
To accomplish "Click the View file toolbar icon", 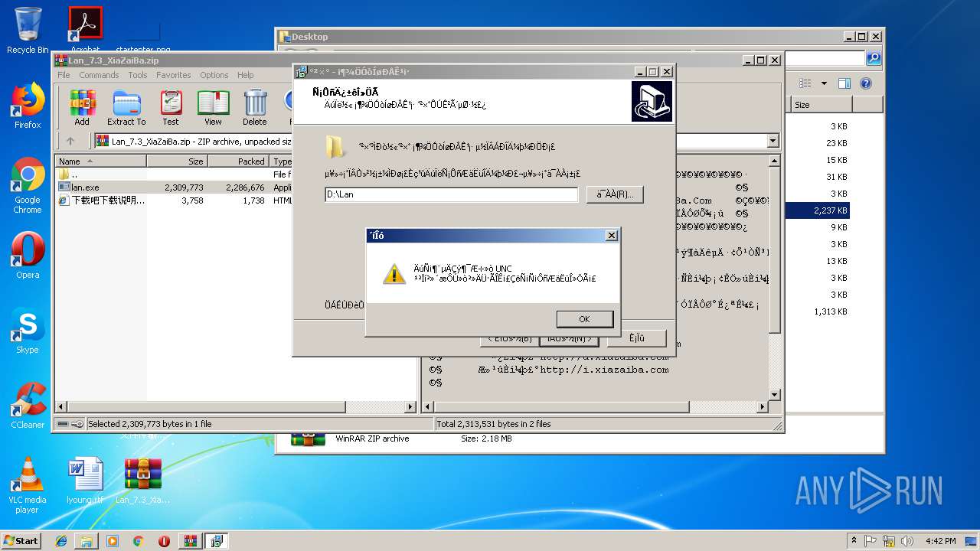I will (213, 108).
